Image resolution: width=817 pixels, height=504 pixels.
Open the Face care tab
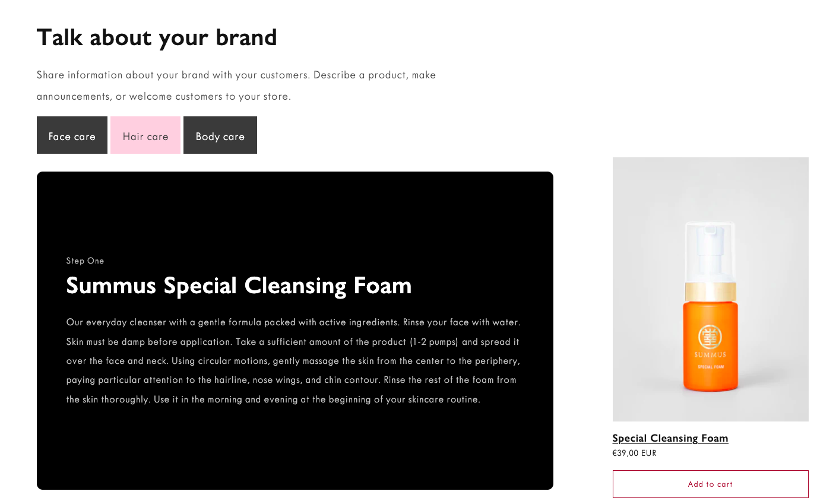coord(72,136)
